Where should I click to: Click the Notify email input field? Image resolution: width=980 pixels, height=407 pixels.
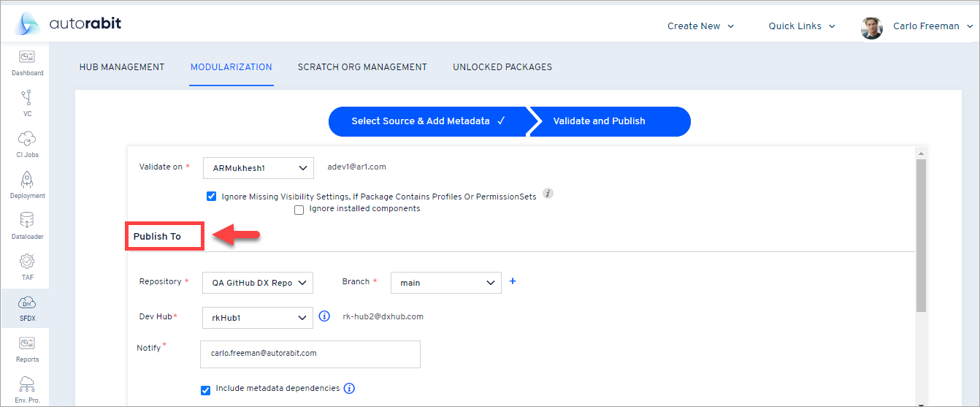(310, 354)
